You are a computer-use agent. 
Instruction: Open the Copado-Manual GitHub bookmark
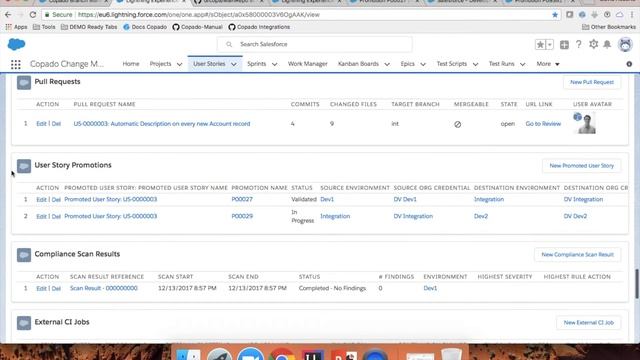198,27
